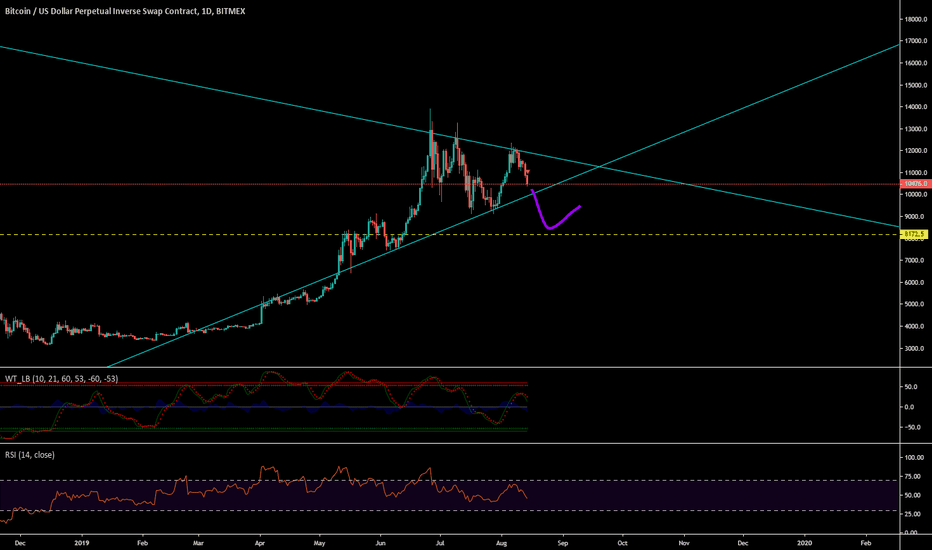This screenshot has width=932, height=550.
Task: Open the WT_LB (10, 21, 60, 53, -60, -53) indicator label
Action: pyautogui.click(x=61, y=378)
